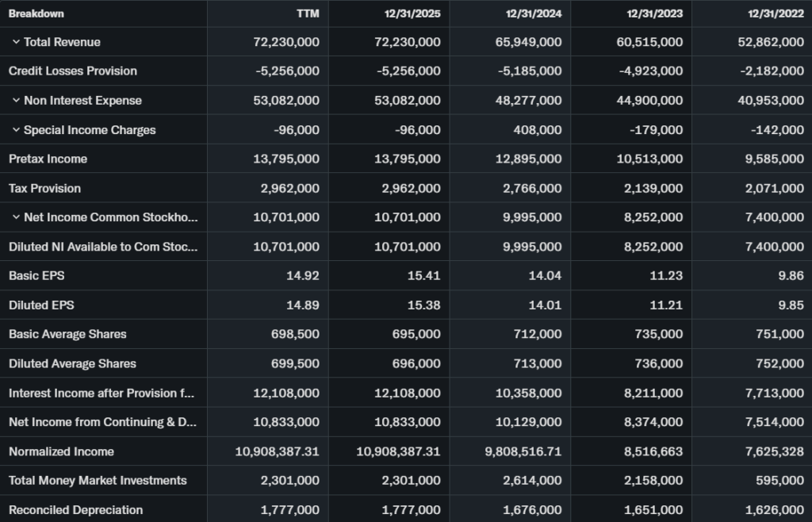Select the 12/31/2025 column header
Image resolution: width=812 pixels, height=522 pixels.
[412, 13]
